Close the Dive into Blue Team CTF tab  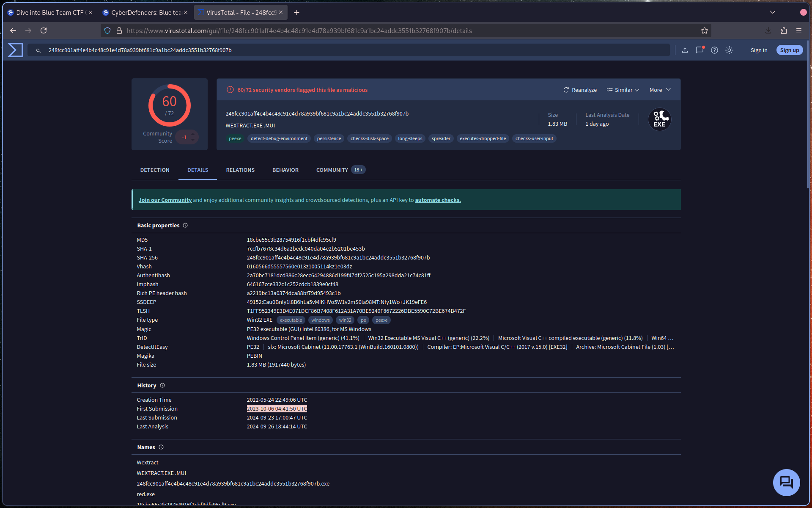point(91,13)
